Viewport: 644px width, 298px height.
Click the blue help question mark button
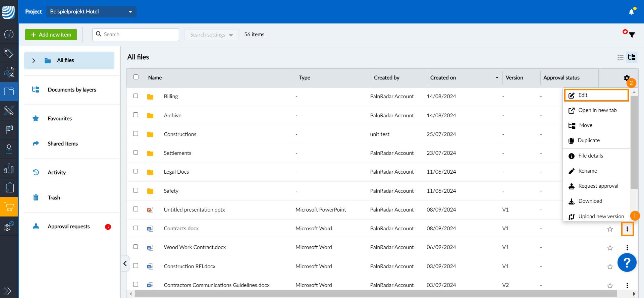pyautogui.click(x=627, y=262)
